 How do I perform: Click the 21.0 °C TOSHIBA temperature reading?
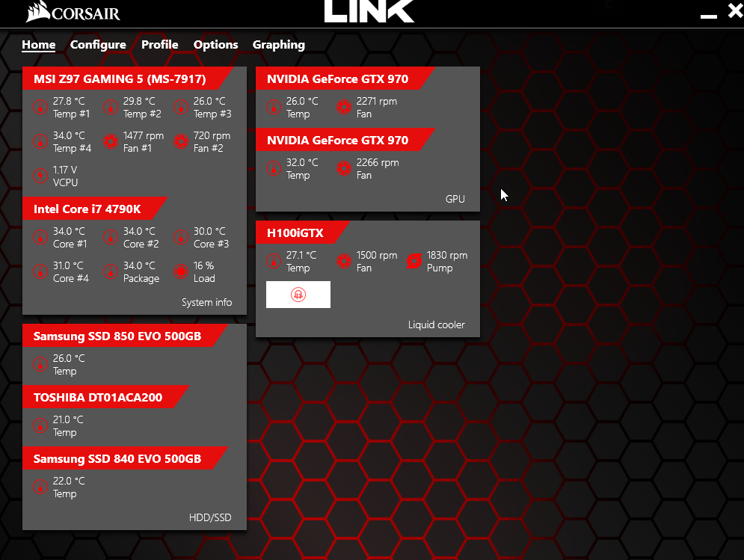point(68,425)
